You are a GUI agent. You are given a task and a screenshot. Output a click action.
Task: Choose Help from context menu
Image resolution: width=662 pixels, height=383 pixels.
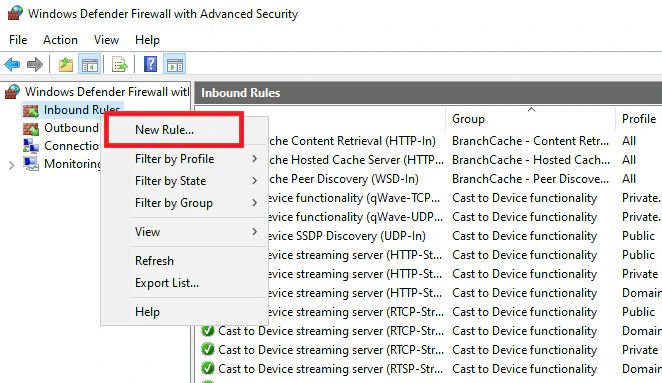coord(184,312)
